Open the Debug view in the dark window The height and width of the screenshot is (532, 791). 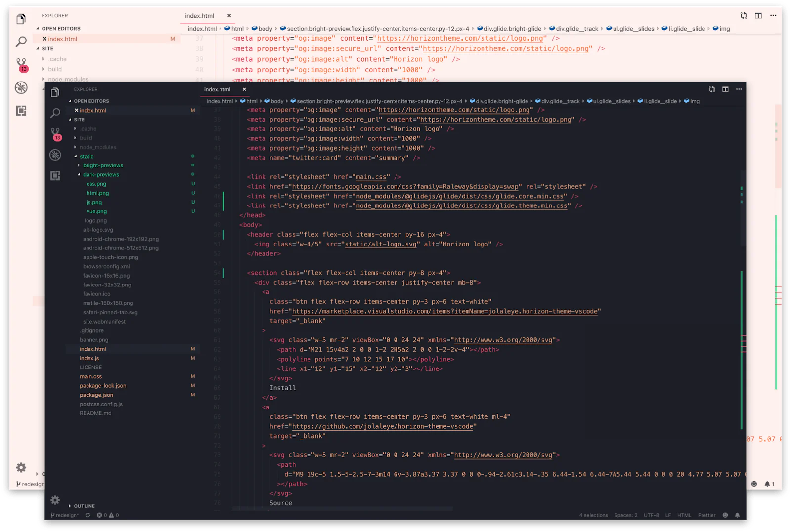click(x=55, y=155)
